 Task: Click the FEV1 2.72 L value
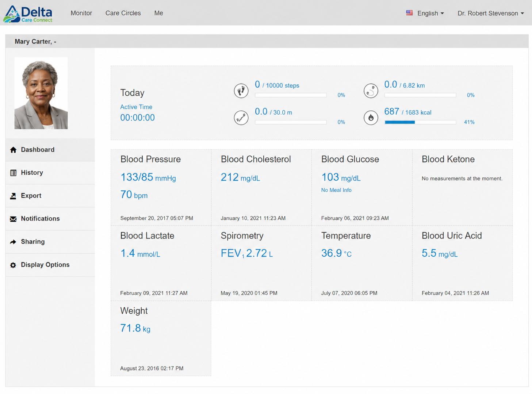coord(246,253)
